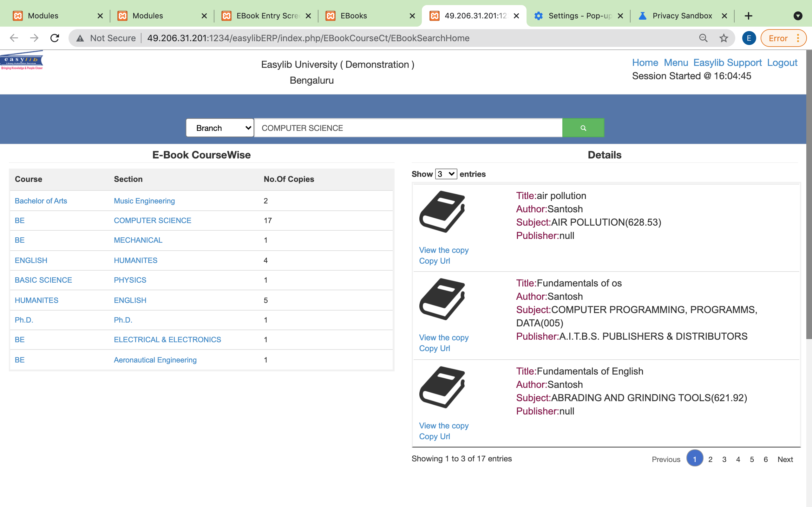This screenshot has height=507, width=812.
Task: Open the zoom icon in the address bar
Action: click(x=703, y=38)
